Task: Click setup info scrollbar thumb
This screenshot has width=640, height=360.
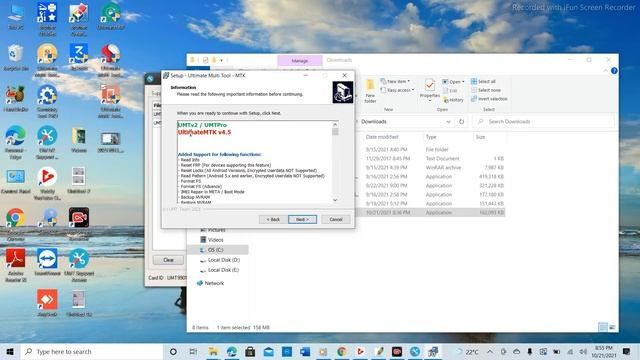Action: (335, 131)
